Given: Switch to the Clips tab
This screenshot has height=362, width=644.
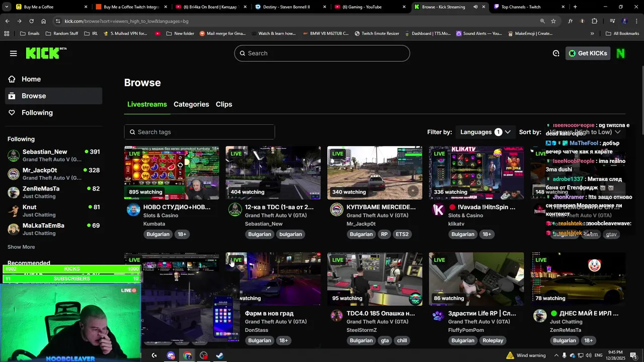Looking at the screenshot, I should point(224,104).
